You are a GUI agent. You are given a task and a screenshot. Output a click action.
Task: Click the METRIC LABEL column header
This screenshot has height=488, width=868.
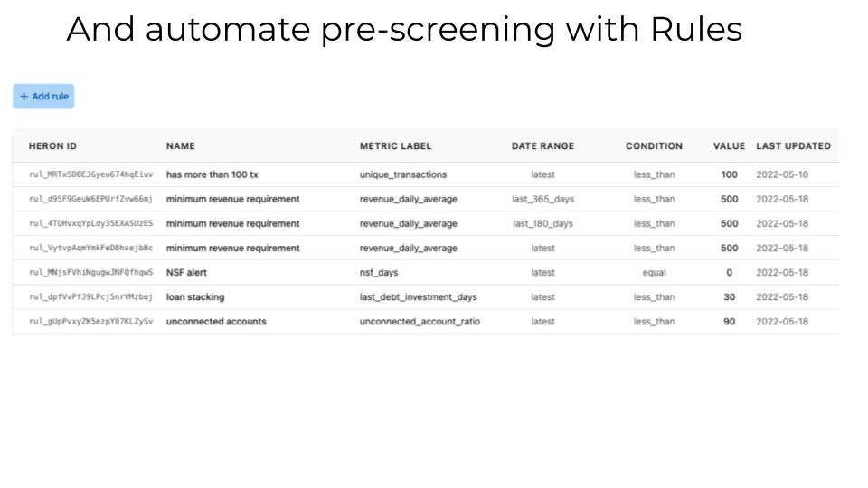pyautogui.click(x=395, y=146)
